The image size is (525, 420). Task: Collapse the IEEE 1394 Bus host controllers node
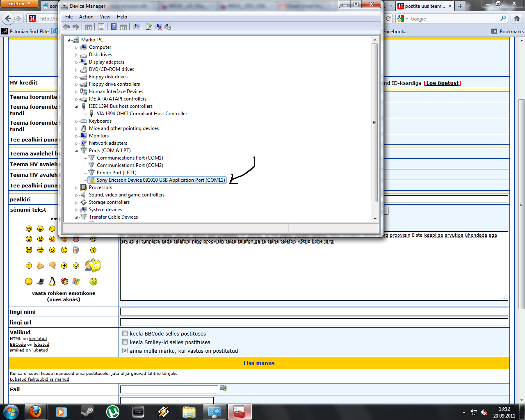click(x=76, y=107)
